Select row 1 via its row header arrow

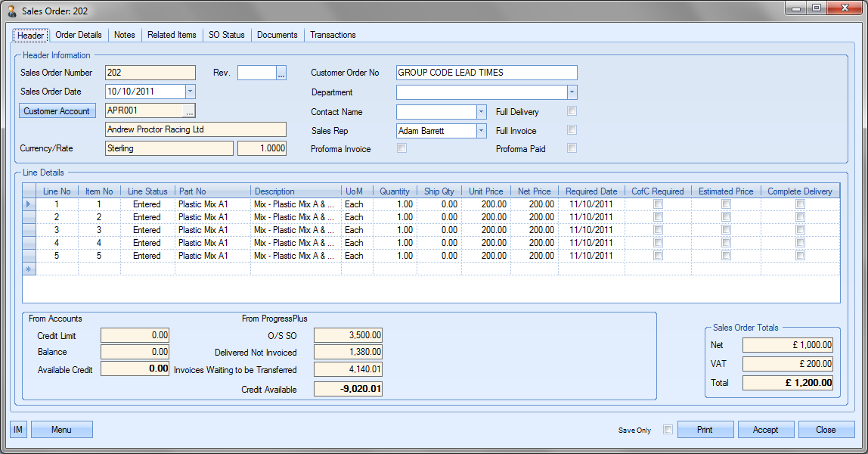pos(29,204)
